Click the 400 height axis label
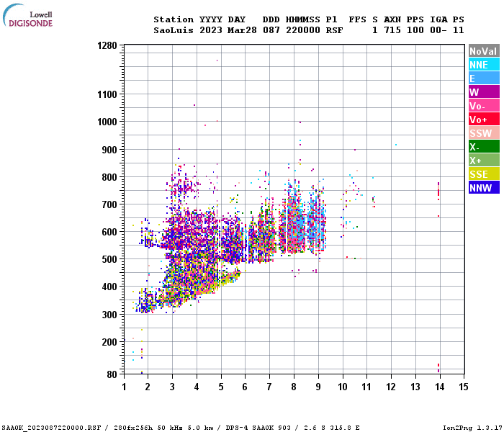 tap(109, 287)
